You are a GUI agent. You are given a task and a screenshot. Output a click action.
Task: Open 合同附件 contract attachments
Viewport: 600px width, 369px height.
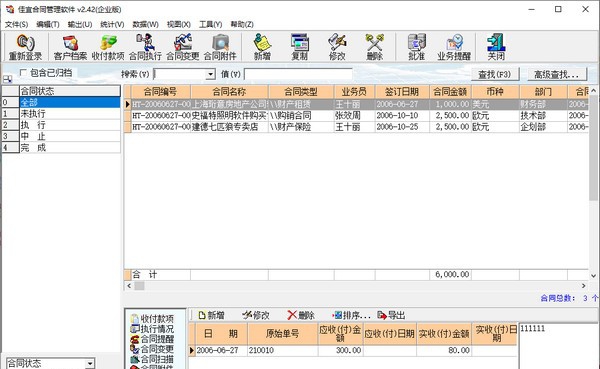(x=220, y=47)
